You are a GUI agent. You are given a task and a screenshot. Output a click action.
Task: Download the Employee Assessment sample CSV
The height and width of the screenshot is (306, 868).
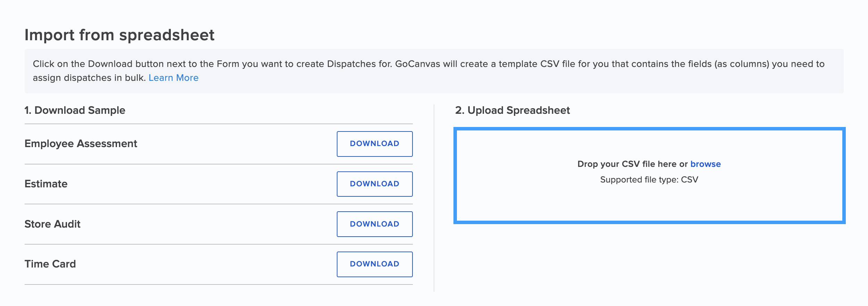(x=374, y=143)
